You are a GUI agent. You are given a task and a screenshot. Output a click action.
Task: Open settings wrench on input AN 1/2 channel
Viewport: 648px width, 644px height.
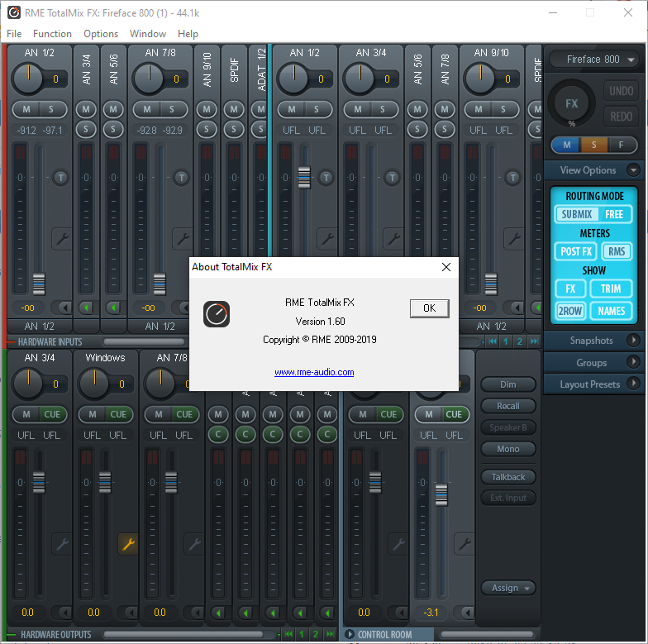pos(62,238)
